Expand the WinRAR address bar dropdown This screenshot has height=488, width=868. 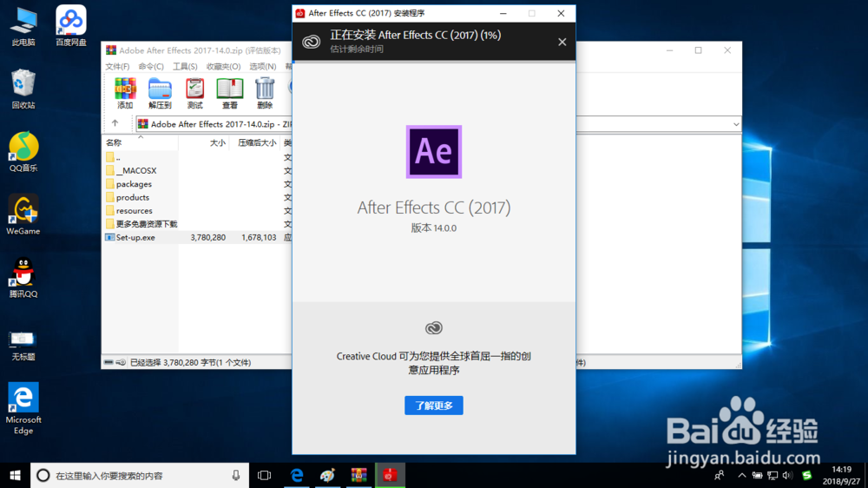pos(736,124)
